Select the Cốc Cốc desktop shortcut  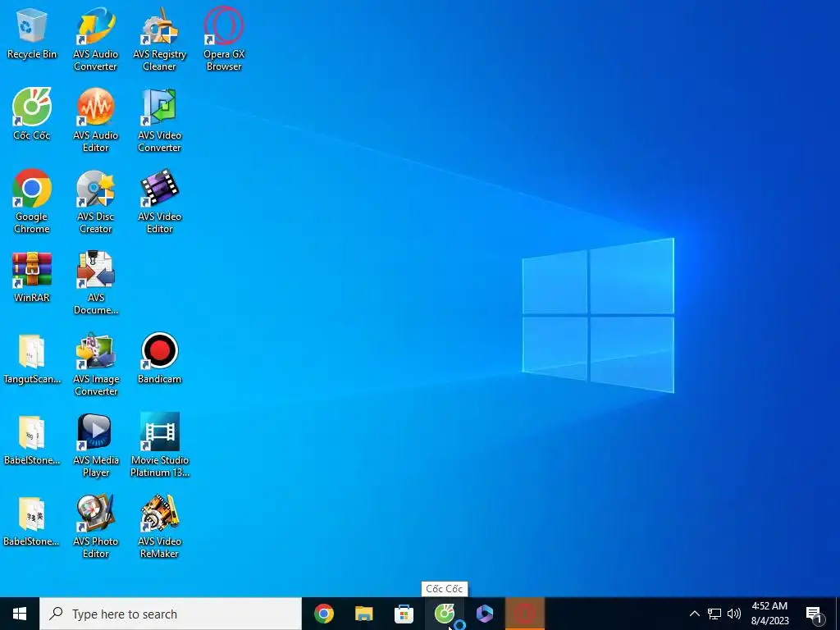(32, 114)
